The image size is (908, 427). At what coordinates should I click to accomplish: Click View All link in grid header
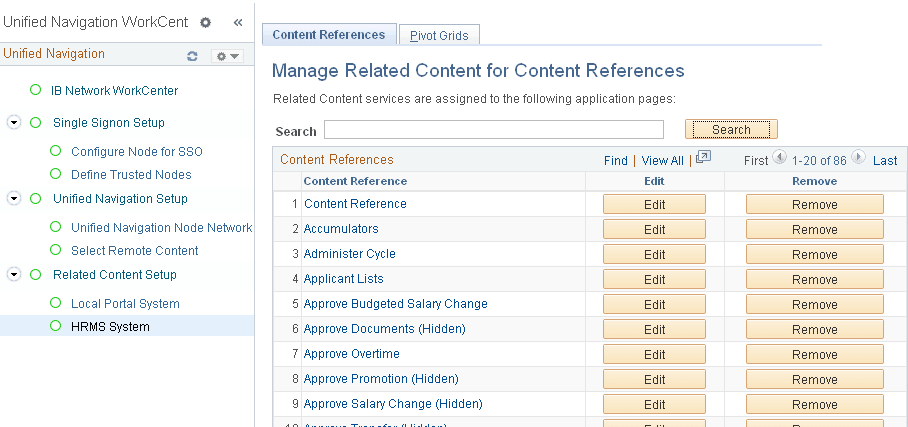[662, 160]
